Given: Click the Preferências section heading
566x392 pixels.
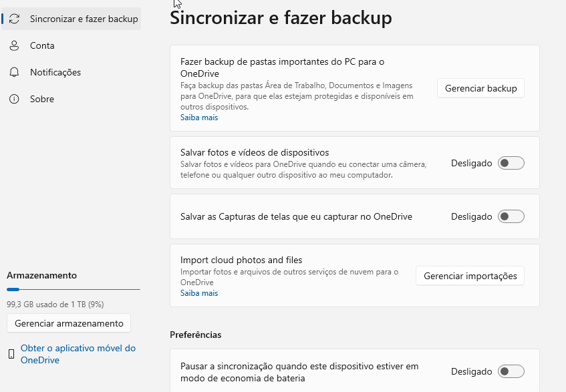Looking at the screenshot, I should tap(195, 335).
